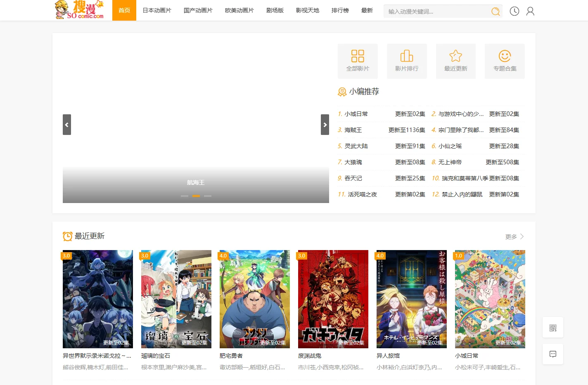
Task: Click the feedback message floating button
Action: pyautogui.click(x=553, y=354)
